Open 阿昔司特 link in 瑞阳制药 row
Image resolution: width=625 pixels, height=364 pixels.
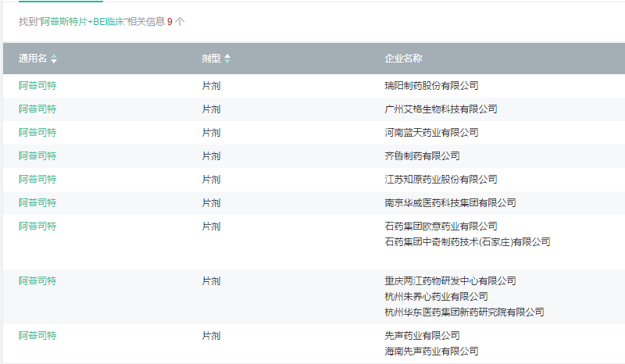37,86
